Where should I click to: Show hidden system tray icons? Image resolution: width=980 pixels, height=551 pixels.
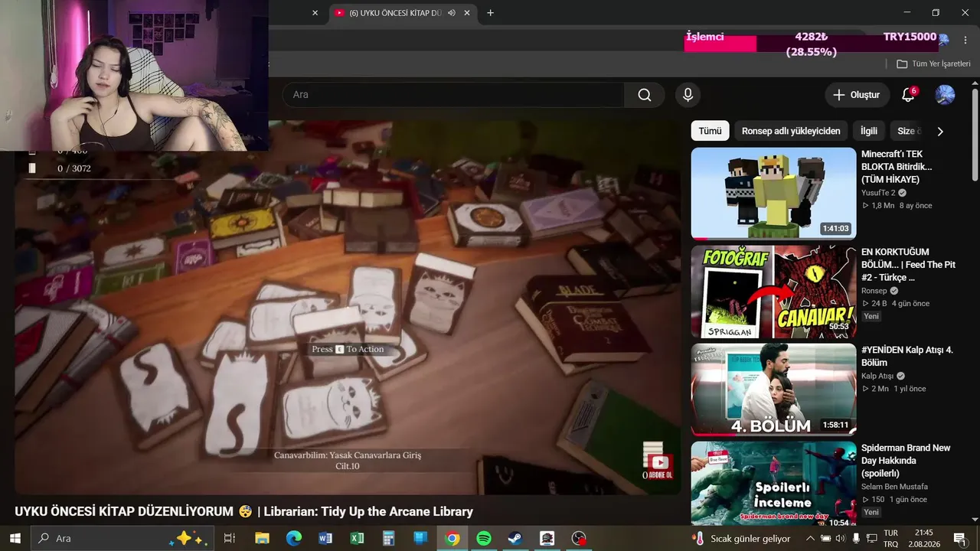809,538
